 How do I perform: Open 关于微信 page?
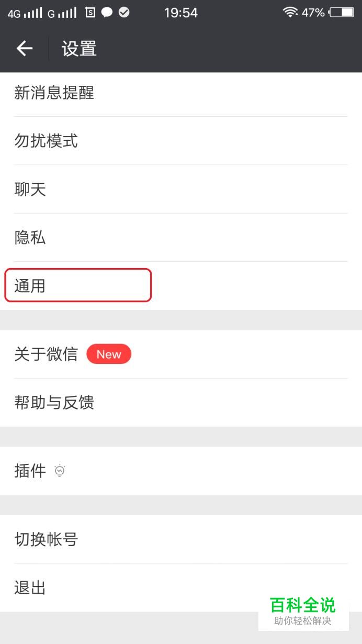[181, 354]
